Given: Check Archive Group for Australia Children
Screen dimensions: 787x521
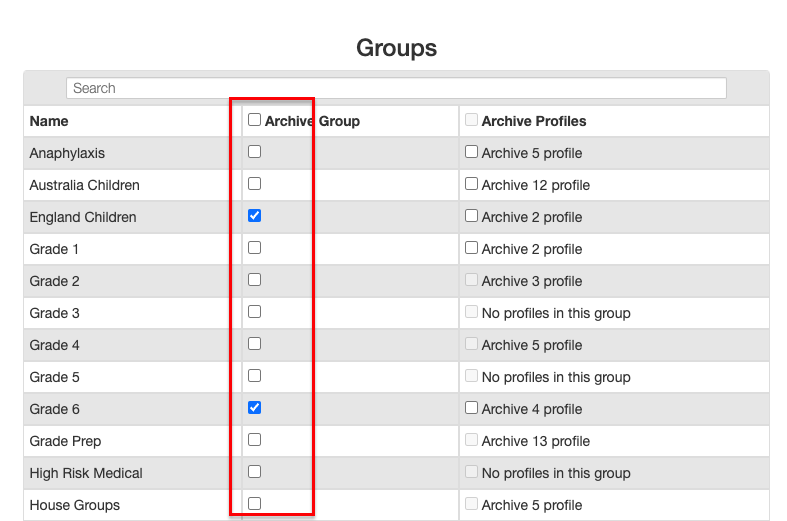Looking at the screenshot, I should pyautogui.click(x=255, y=184).
